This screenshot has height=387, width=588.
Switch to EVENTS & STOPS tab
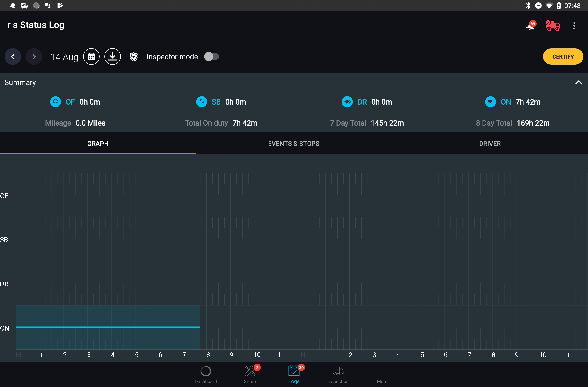coord(294,144)
